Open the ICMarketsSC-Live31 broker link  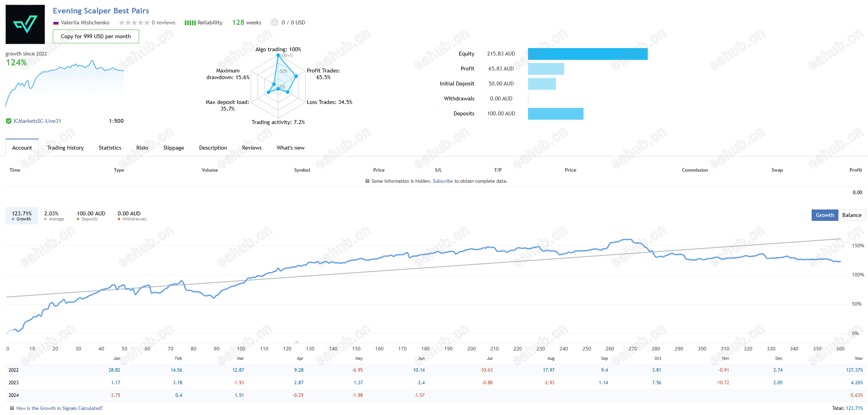tap(37, 121)
